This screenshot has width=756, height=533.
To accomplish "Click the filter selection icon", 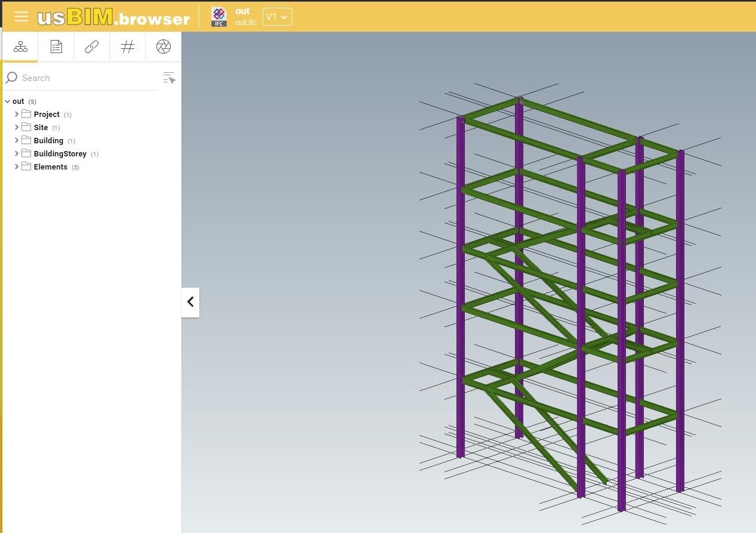I will click(x=169, y=78).
